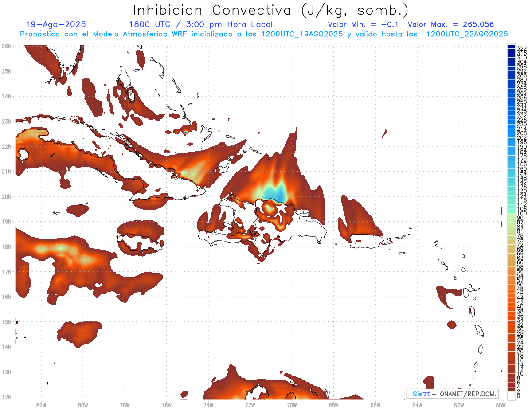The image size is (532, 411).
Task: Click the 70W longitude label
Action: pyautogui.click(x=292, y=405)
